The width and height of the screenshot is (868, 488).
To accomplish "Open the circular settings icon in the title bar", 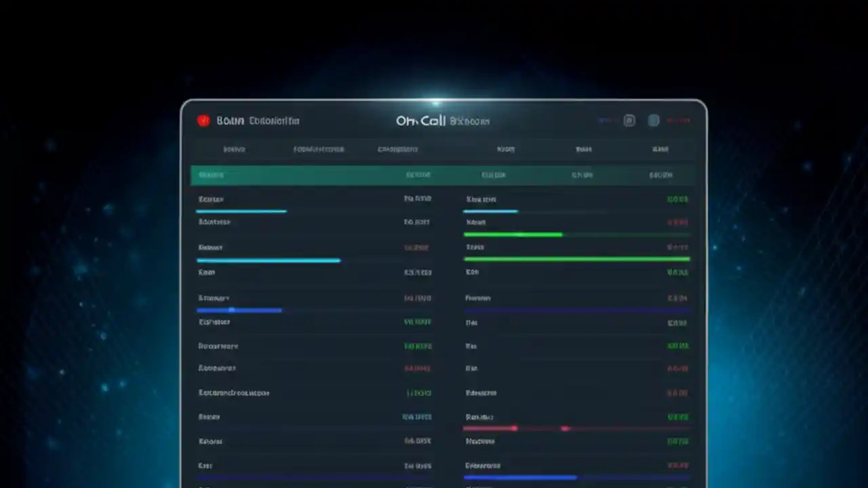I will 629,120.
